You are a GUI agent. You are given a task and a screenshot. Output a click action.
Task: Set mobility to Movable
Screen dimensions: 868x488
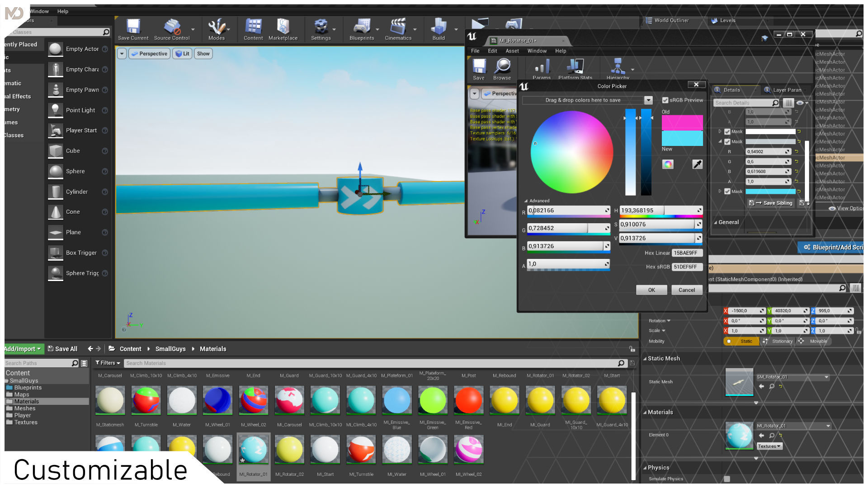814,341
